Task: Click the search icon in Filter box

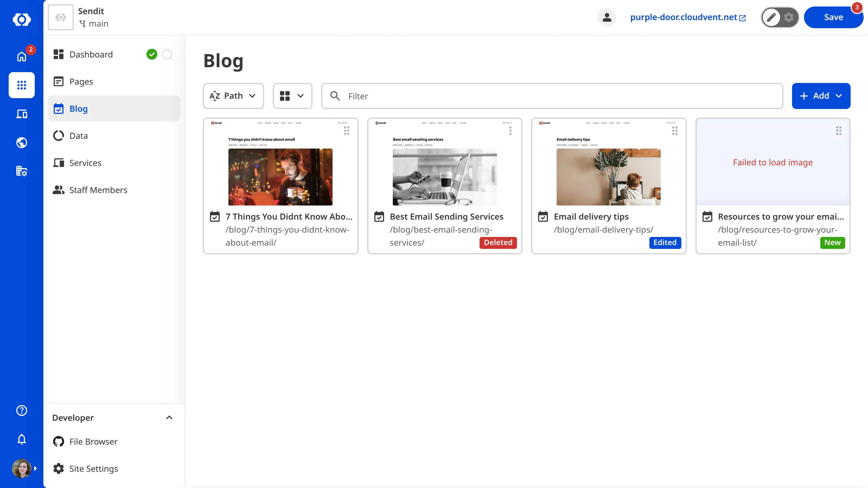Action: (335, 96)
